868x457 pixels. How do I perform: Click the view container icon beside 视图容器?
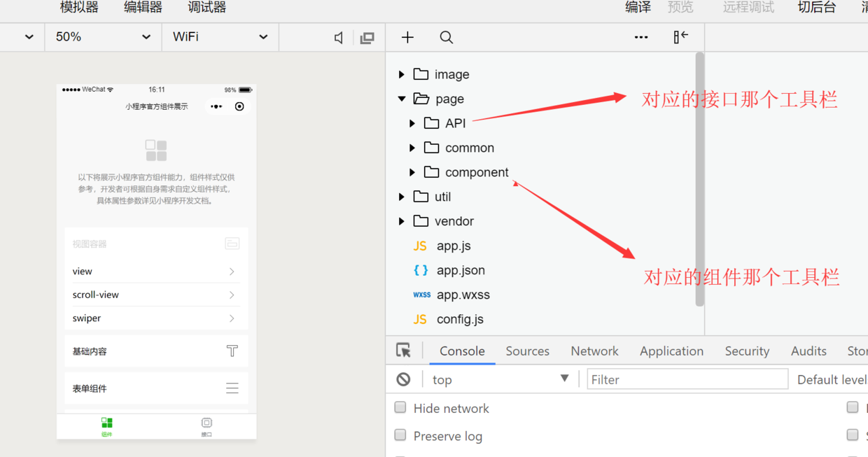[x=232, y=244]
